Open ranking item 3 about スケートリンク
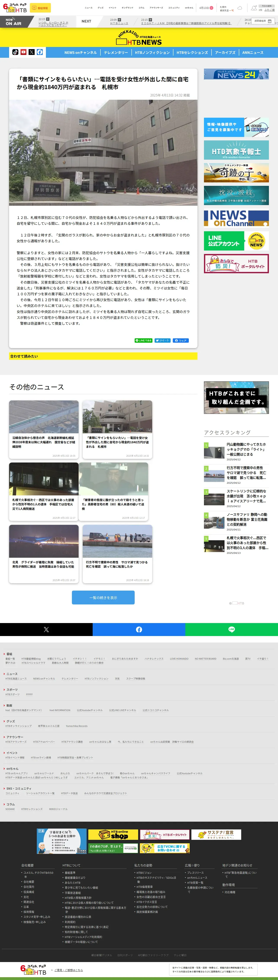 [236, 498]
